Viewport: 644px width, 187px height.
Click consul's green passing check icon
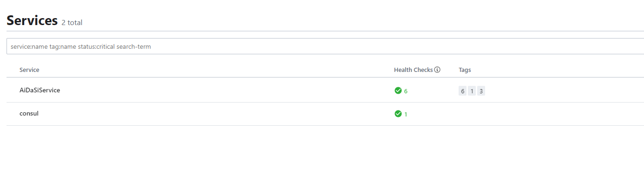click(x=398, y=114)
